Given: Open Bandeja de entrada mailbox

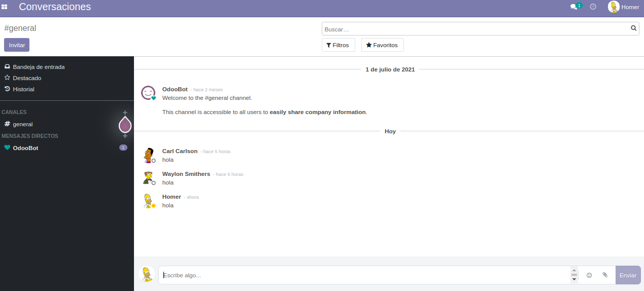Looking at the screenshot, I should [x=38, y=67].
